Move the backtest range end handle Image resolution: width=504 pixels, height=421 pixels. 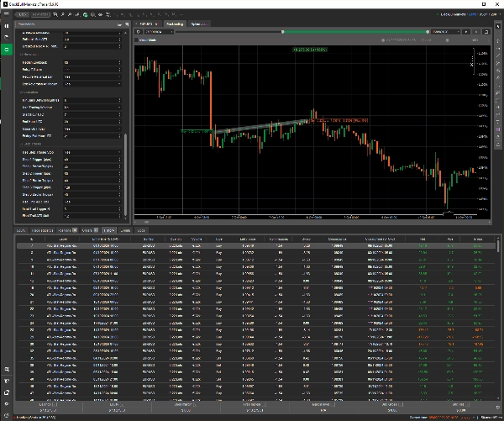point(428,32)
